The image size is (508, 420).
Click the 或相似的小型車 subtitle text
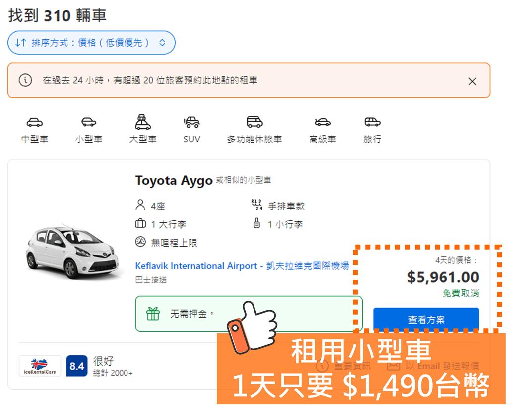pos(243,180)
